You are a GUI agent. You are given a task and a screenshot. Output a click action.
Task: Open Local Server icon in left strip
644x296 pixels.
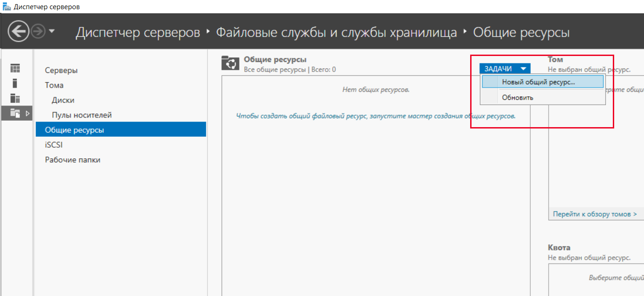click(x=15, y=83)
